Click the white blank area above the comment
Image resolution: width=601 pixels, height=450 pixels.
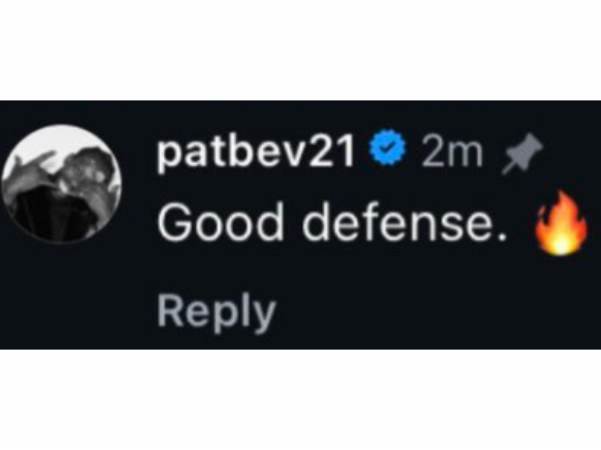point(300,50)
